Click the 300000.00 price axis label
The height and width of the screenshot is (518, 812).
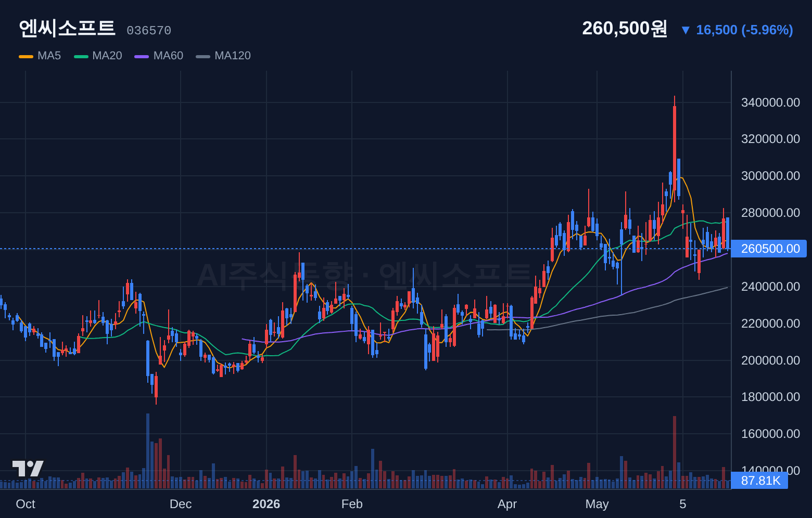click(770, 176)
